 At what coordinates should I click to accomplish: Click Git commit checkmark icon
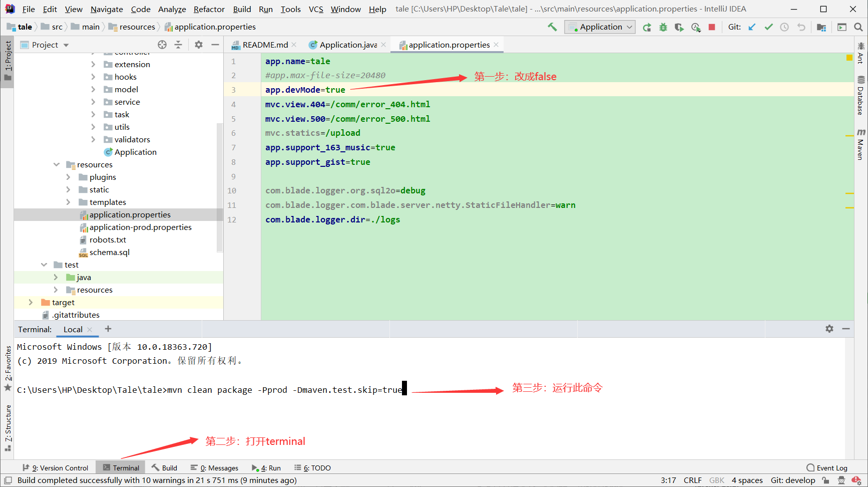pos(768,27)
